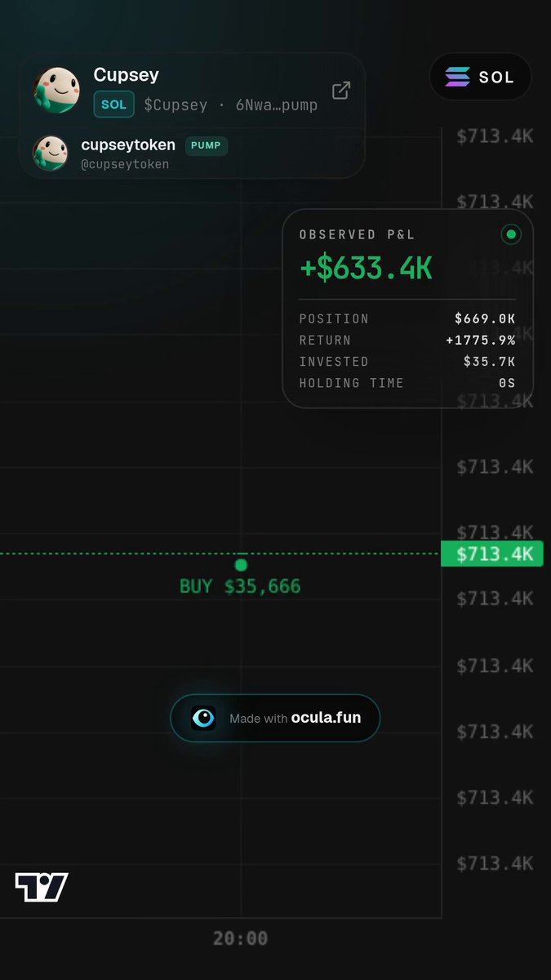Click the +$633.4K observed P&L value
Viewport: 551px width, 980px height.
coord(366,267)
